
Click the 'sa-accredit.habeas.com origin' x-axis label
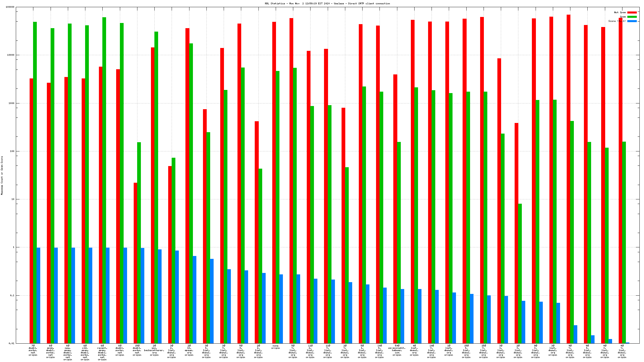click(397, 350)
